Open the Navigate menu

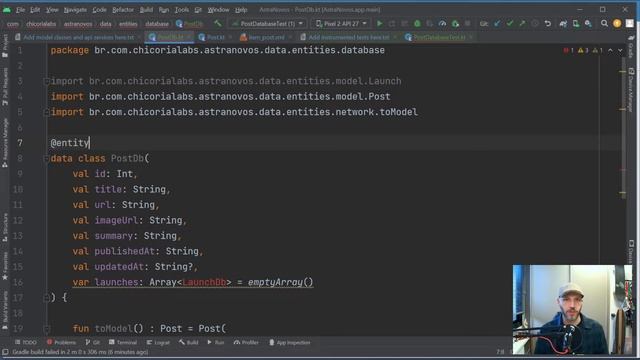coord(75,9)
